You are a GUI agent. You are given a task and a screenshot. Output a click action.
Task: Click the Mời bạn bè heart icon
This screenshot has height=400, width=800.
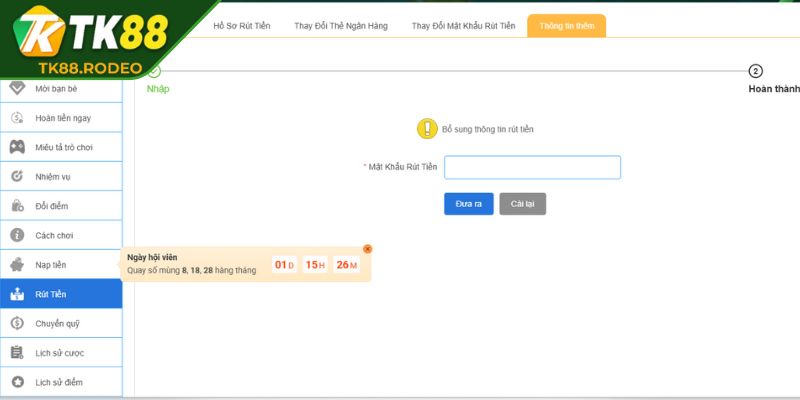[17, 89]
